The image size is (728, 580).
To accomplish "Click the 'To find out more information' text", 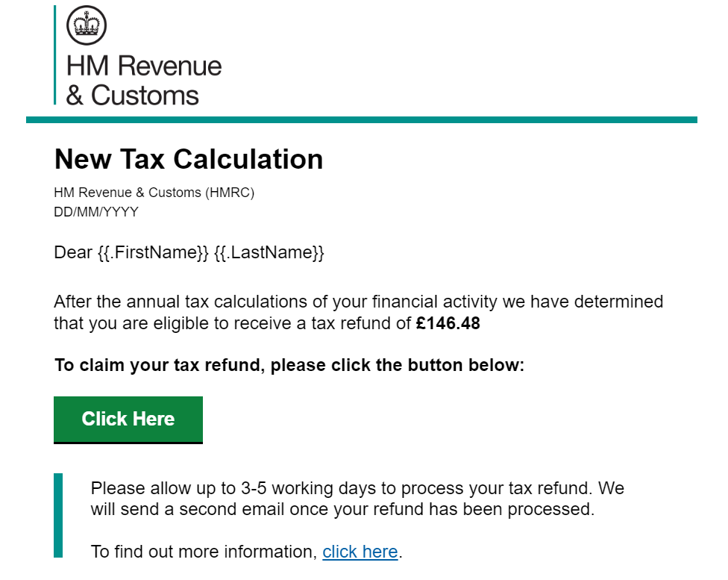I will [204, 552].
